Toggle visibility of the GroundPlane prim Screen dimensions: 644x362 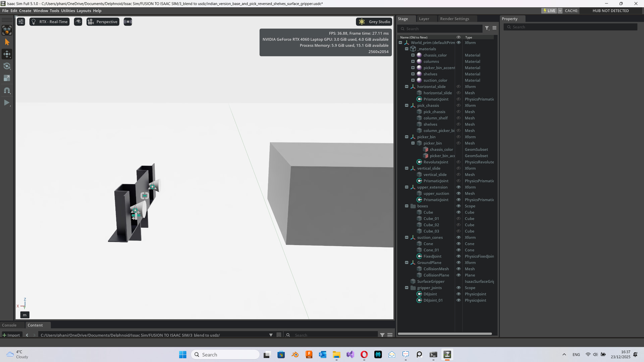(459, 262)
